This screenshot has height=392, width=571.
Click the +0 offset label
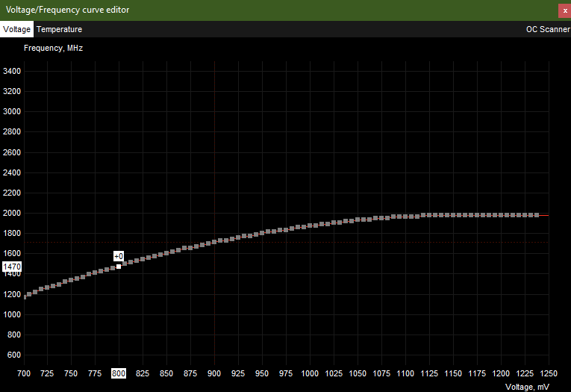coord(119,256)
